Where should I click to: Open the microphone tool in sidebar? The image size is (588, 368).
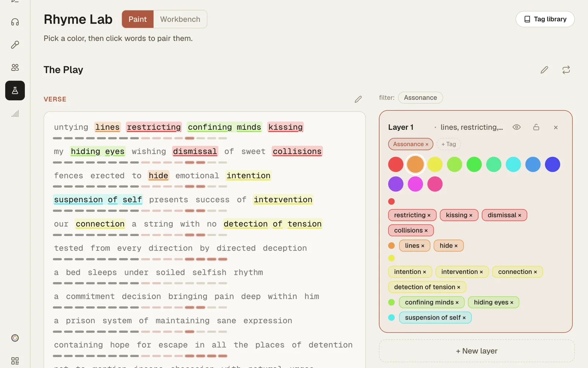[15, 45]
